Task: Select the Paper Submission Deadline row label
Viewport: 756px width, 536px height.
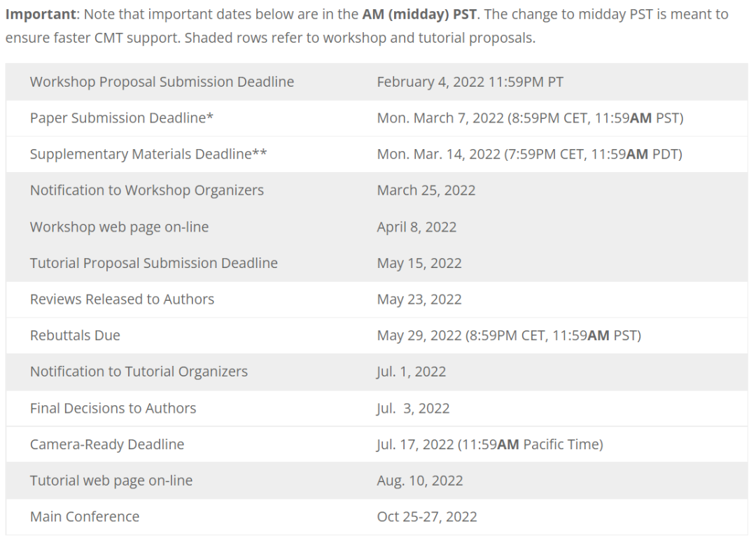Action: tap(121, 118)
